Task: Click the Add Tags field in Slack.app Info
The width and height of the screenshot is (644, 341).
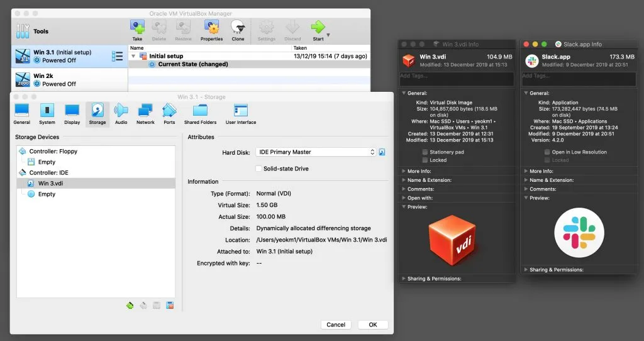Action: (x=579, y=79)
